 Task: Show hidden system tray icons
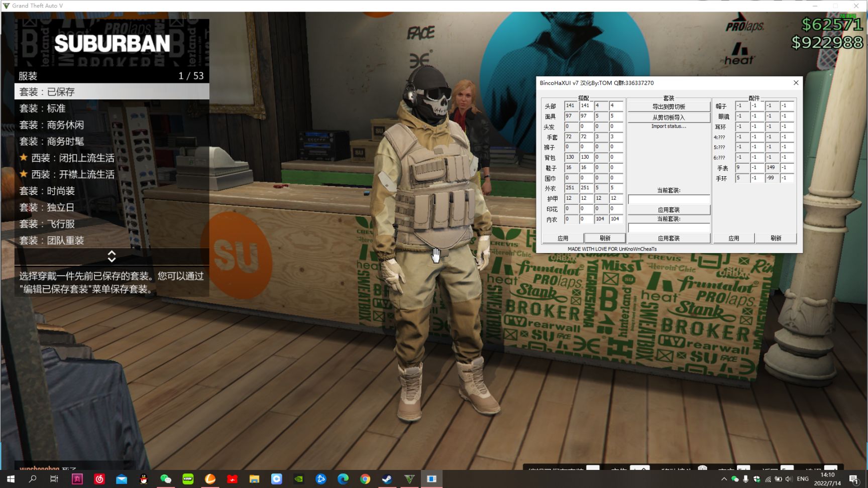[x=724, y=479]
